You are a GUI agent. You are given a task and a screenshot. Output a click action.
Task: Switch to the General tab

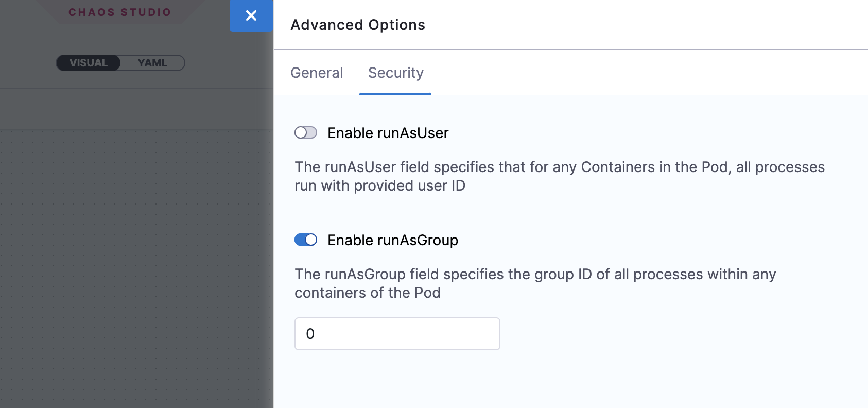coord(317,73)
